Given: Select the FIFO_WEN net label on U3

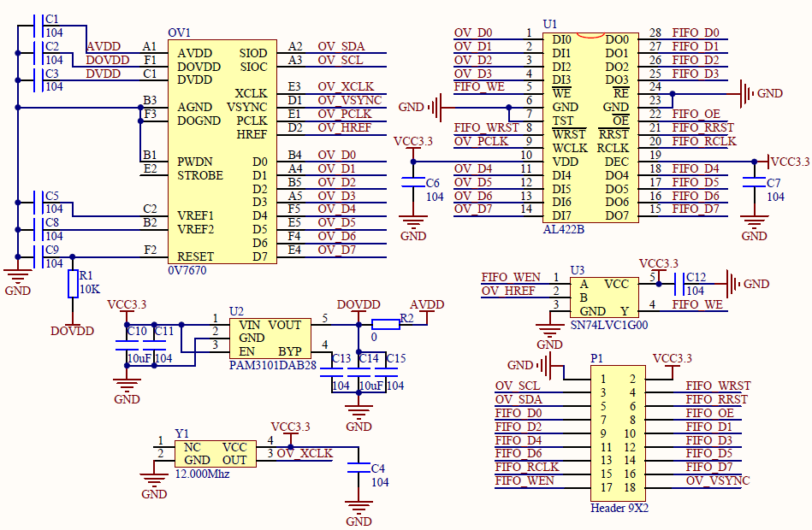Looking at the screenshot, I should click(x=510, y=277).
